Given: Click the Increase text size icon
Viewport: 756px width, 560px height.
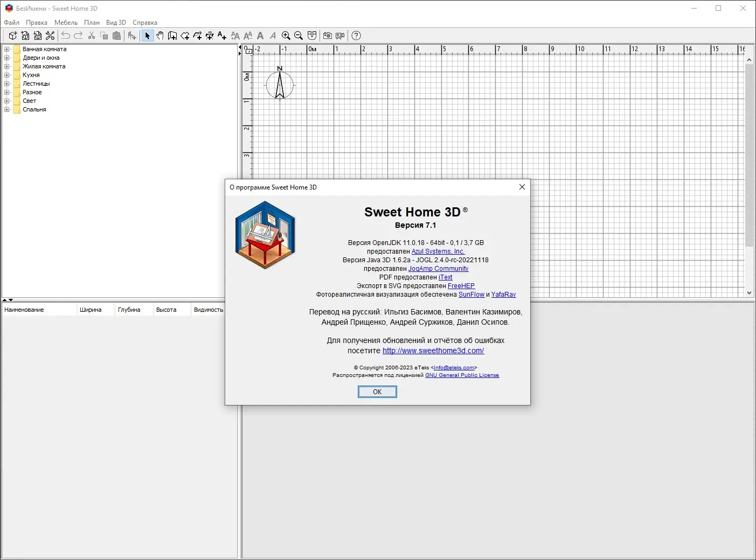Looking at the screenshot, I should (235, 36).
